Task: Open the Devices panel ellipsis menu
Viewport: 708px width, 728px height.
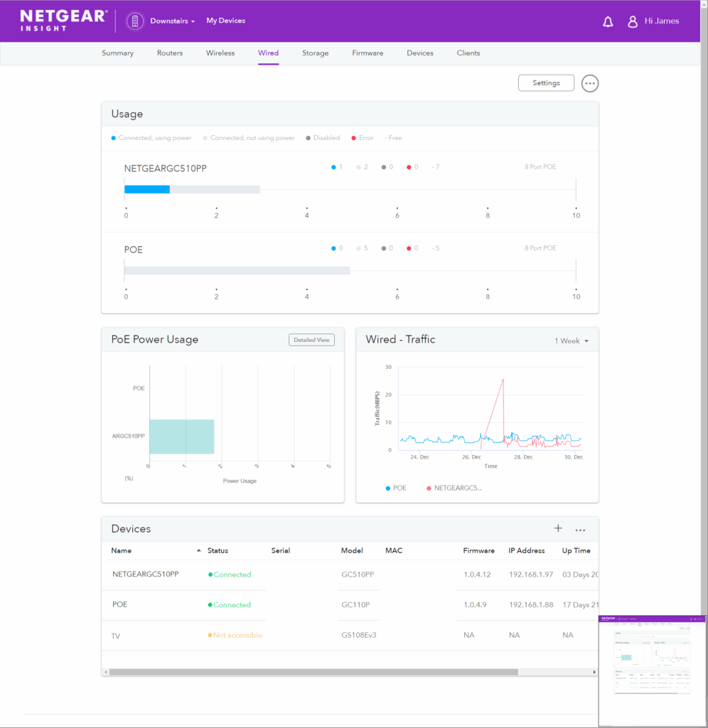Action: pos(580,530)
